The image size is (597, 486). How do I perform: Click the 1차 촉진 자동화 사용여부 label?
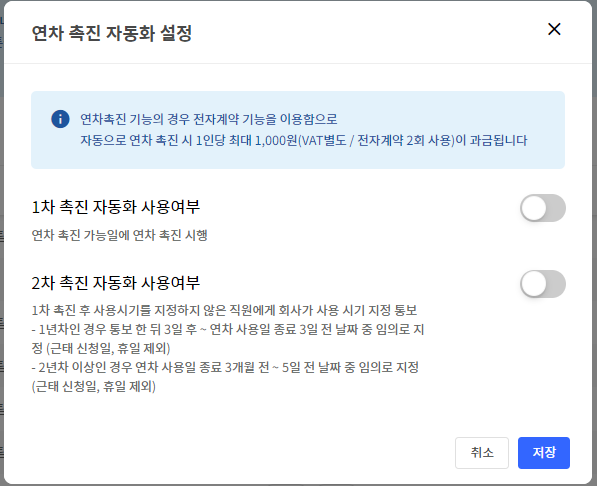click(x=116, y=207)
